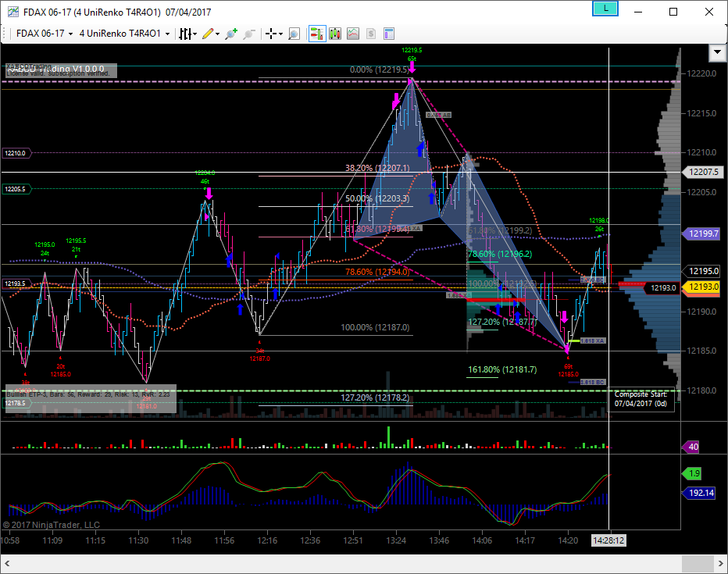Click the scrollbar right arrow
Screen dimensions: 728x574
click(x=721, y=564)
